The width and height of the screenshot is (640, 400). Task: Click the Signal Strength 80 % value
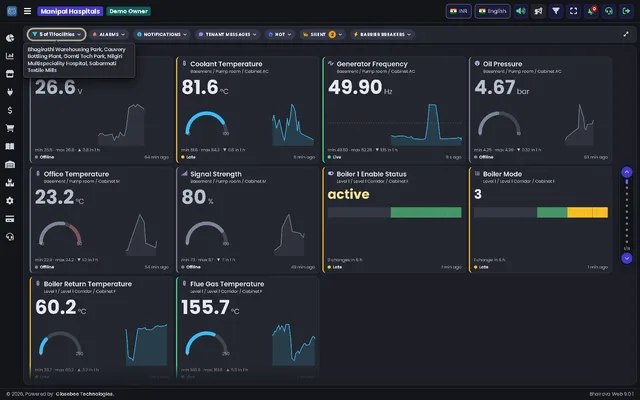pyautogui.click(x=197, y=197)
